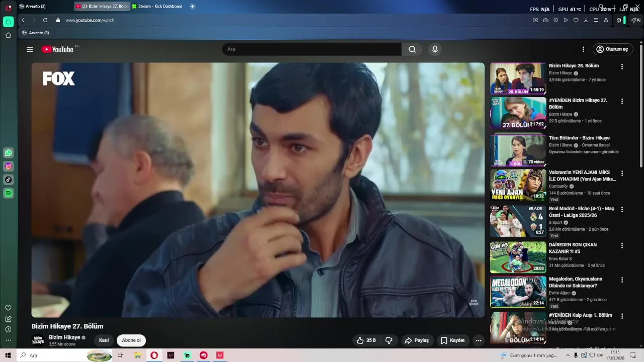This screenshot has width=644, height=362.
Task: Open options menu for DAİREDEN SON ÇIKAN KAZANIR
Action: (622, 246)
